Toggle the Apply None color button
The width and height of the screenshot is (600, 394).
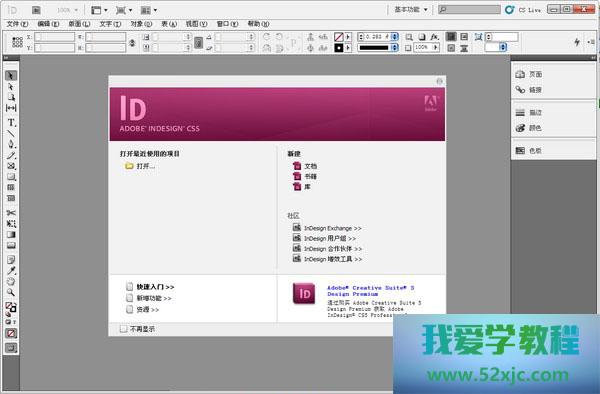click(11, 333)
